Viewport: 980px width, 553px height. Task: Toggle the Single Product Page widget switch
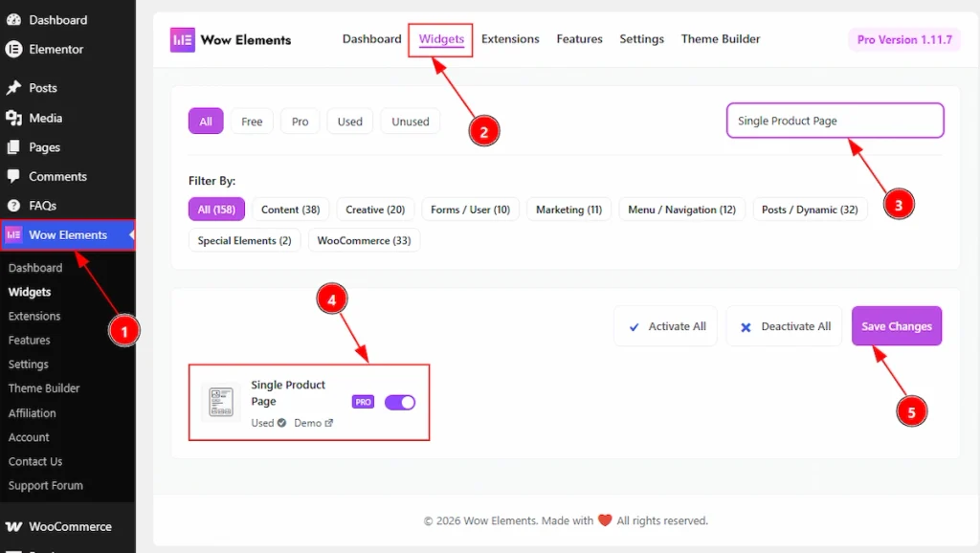pos(400,403)
